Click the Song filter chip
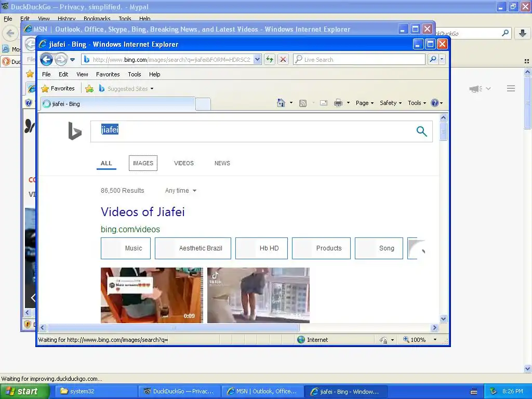The height and width of the screenshot is (399, 532). coord(379,248)
